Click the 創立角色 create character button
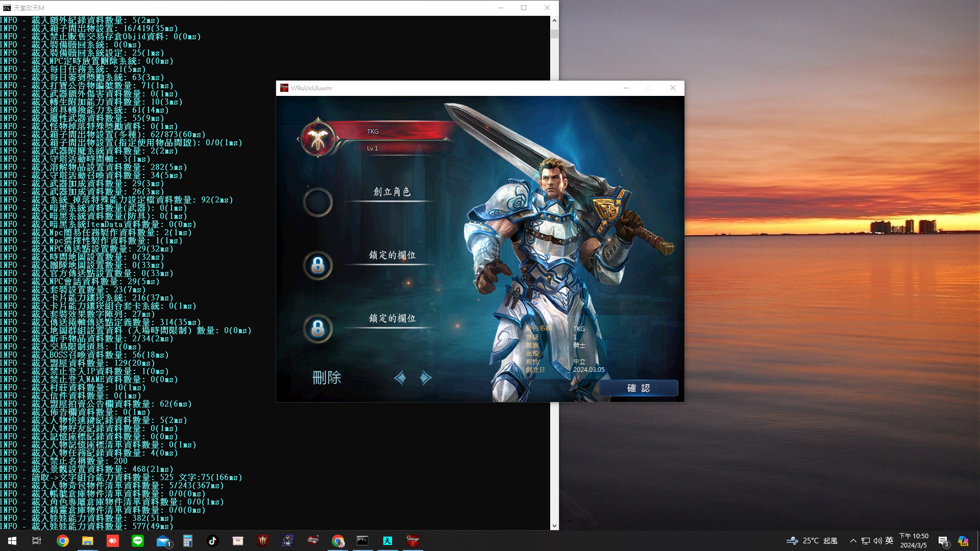The image size is (980, 551). point(391,192)
